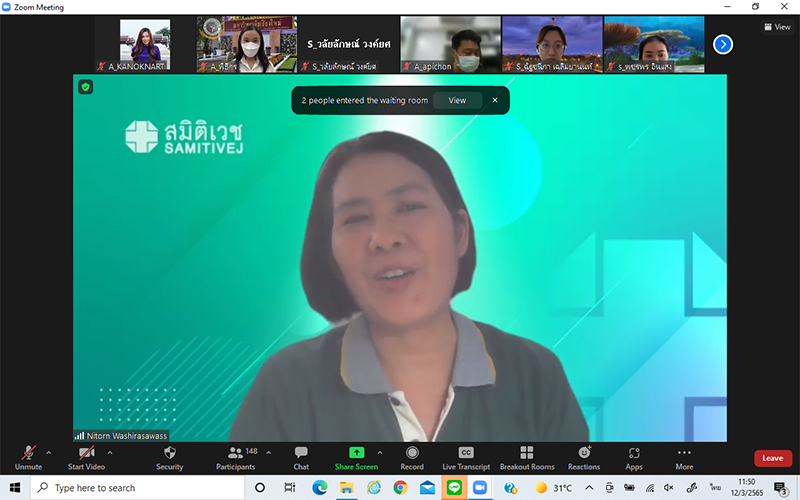Select participant thumbnail with glasses and sunset background
This screenshot has width=800, height=500.
pos(552,44)
